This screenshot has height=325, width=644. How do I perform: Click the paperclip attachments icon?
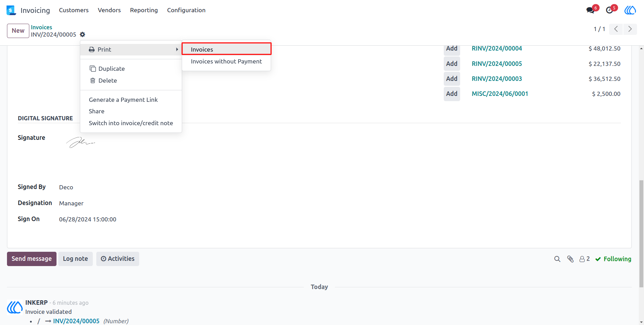(570, 259)
